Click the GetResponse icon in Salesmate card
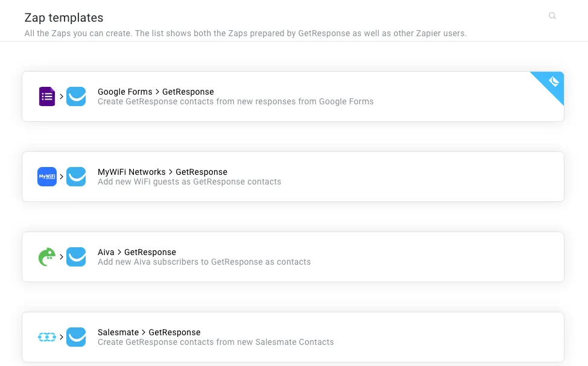 [x=76, y=337]
